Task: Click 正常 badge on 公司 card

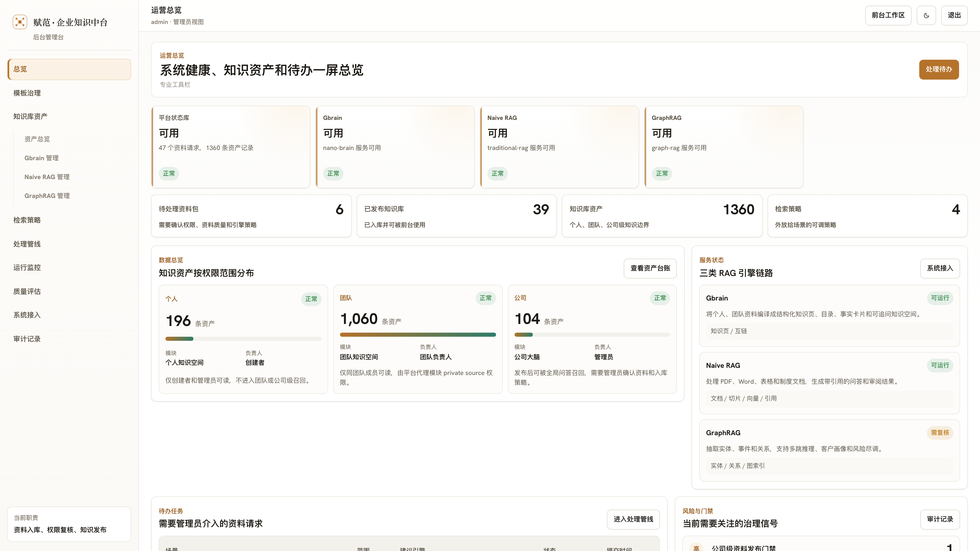Action: coord(660,298)
